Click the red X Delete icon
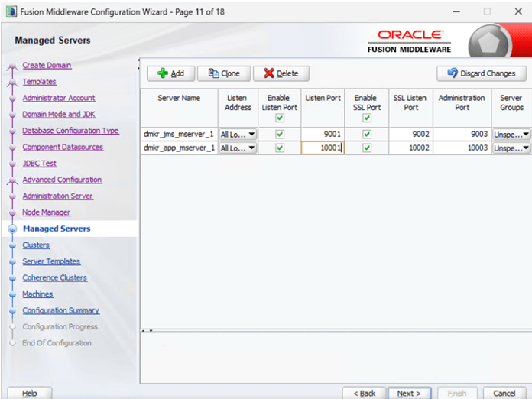Screen dimensions: 532x399 point(269,73)
